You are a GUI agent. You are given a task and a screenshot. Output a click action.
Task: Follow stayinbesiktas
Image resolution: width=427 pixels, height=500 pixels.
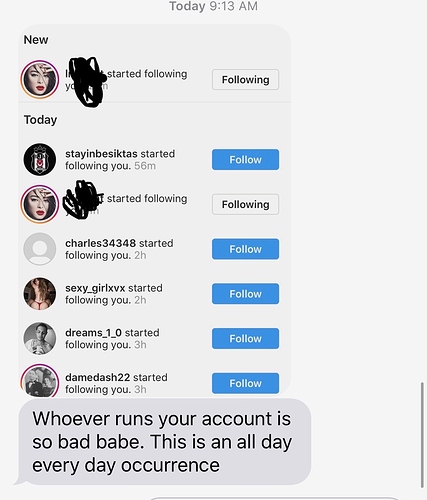click(x=245, y=160)
